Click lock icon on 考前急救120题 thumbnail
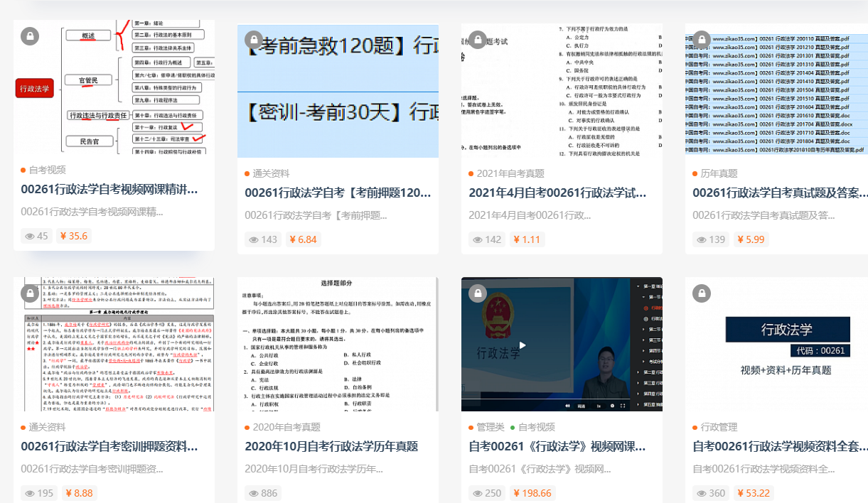Image resolution: width=868 pixels, height=503 pixels. pos(254,40)
